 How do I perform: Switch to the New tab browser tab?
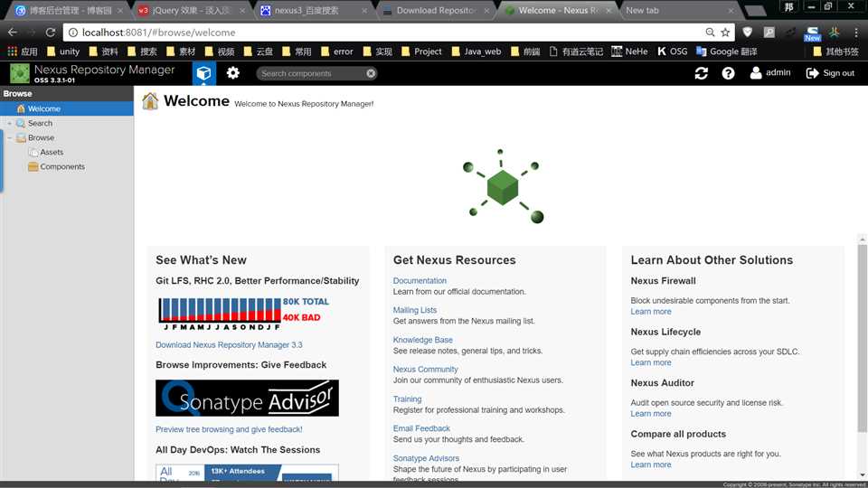679,10
